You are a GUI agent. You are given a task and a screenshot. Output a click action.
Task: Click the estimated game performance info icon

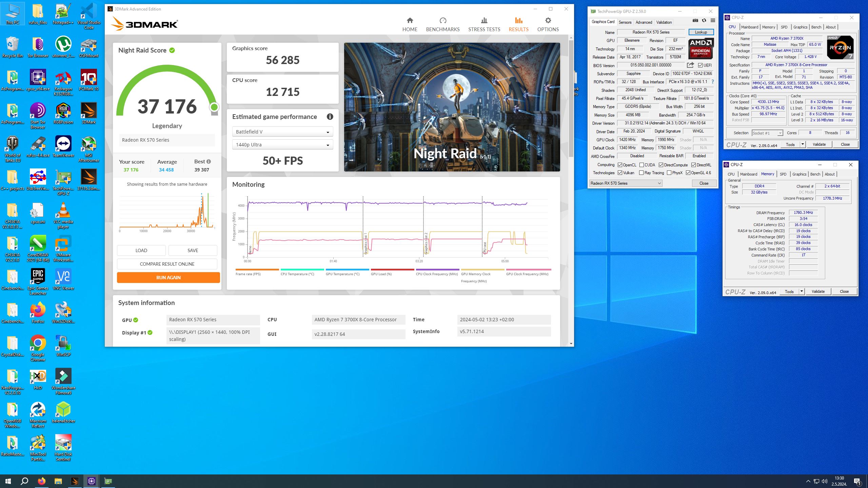(330, 117)
